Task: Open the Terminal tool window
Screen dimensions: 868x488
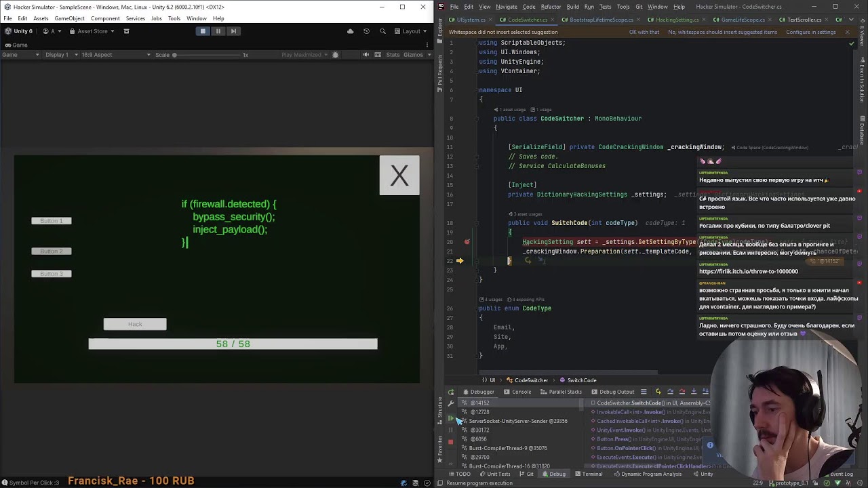Action: pyautogui.click(x=588, y=474)
